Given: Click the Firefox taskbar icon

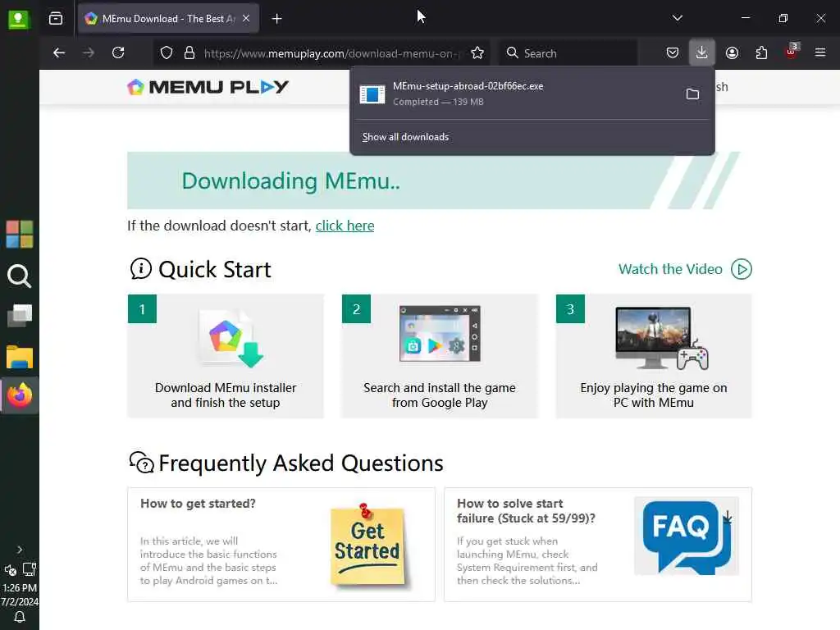Looking at the screenshot, I should tap(20, 396).
